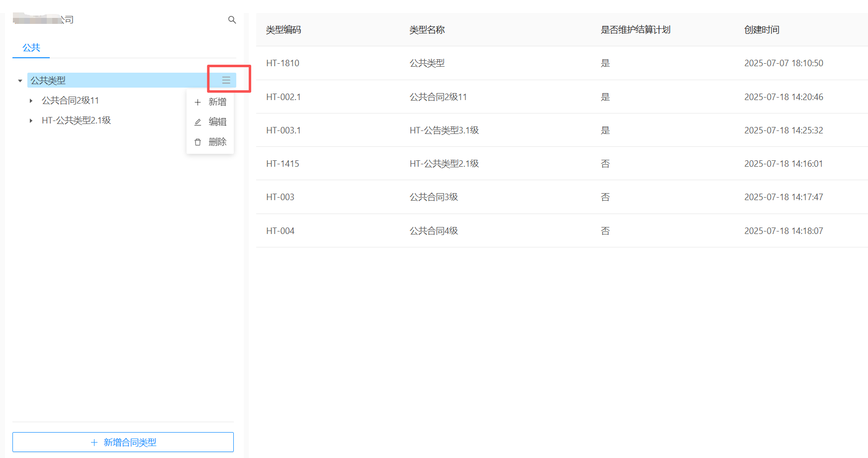Collapse the 公共类型 tree node

pyautogui.click(x=20, y=81)
